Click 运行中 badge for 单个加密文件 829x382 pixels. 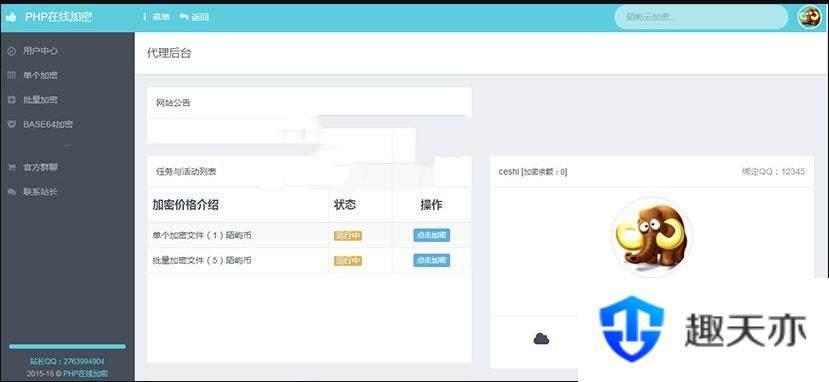pos(348,236)
